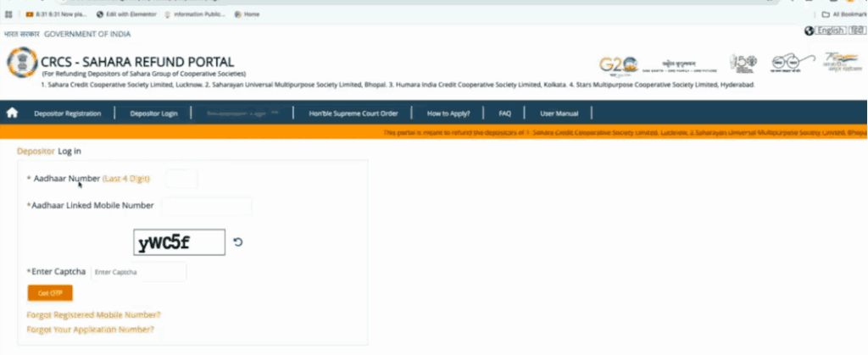Switch language to English

[830, 31]
